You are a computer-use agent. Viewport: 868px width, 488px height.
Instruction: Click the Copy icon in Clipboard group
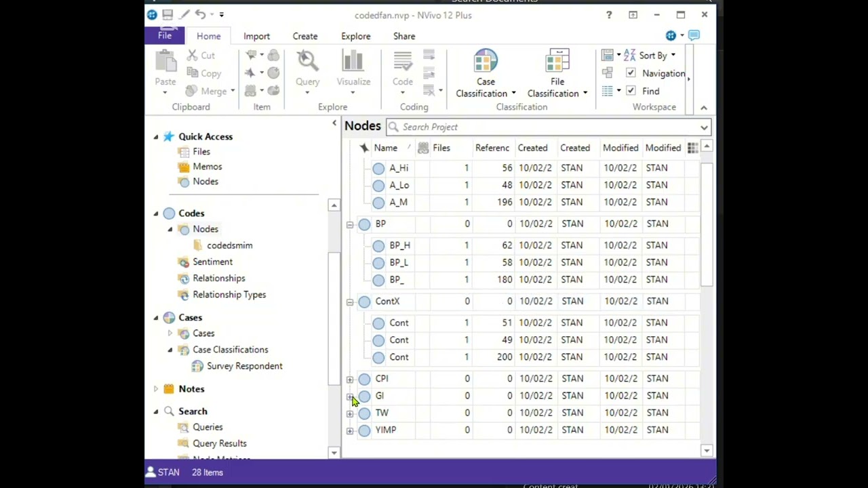point(192,73)
